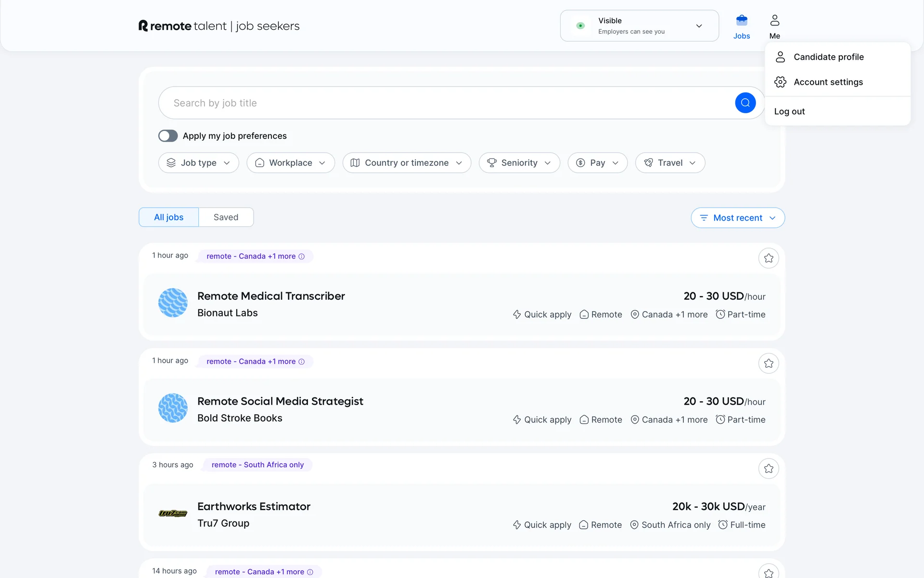924x578 pixels.
Task: Click info icon on first Canada +1 more tag
Action: click(302, 257)
